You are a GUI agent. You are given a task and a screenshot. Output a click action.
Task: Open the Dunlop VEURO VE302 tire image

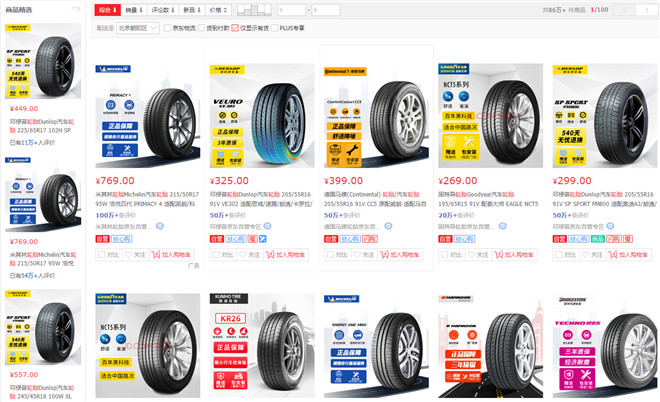(262, 116)
